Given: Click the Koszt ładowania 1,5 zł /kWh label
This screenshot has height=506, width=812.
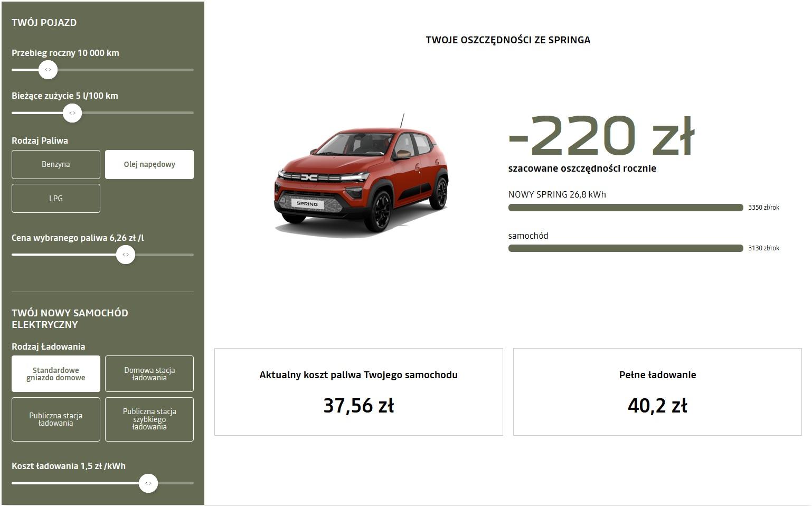Looking at the screenshot, I should pos(69,466).
